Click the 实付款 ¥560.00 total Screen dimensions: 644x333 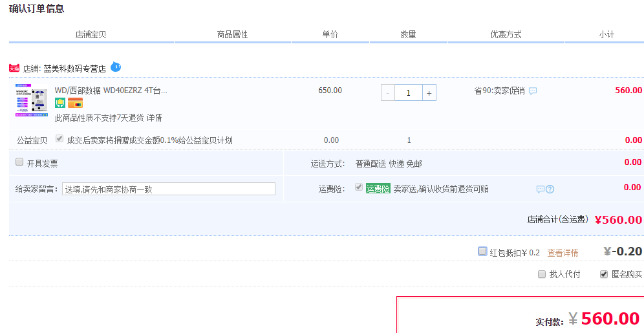[605, 319]
